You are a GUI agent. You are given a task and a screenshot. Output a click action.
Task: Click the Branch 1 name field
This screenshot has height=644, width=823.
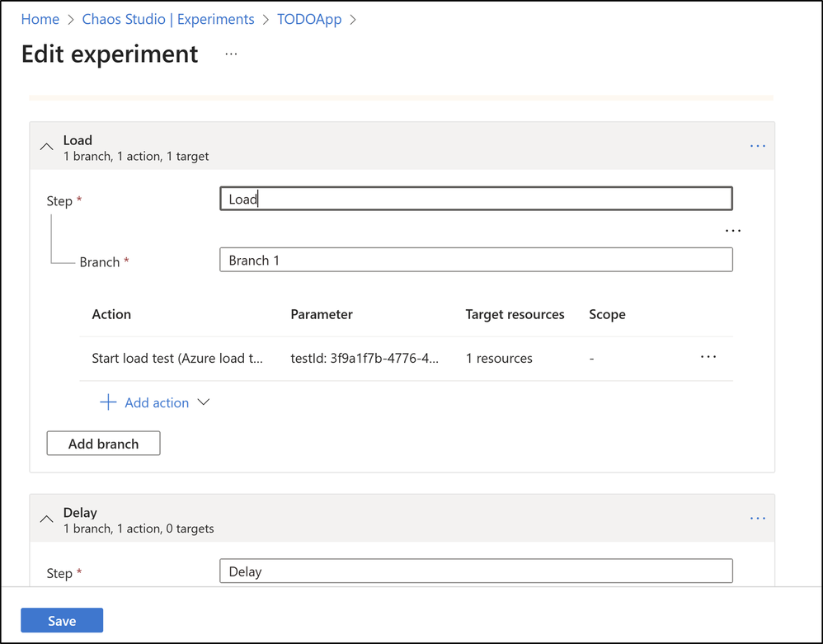(x=476, y=261)
